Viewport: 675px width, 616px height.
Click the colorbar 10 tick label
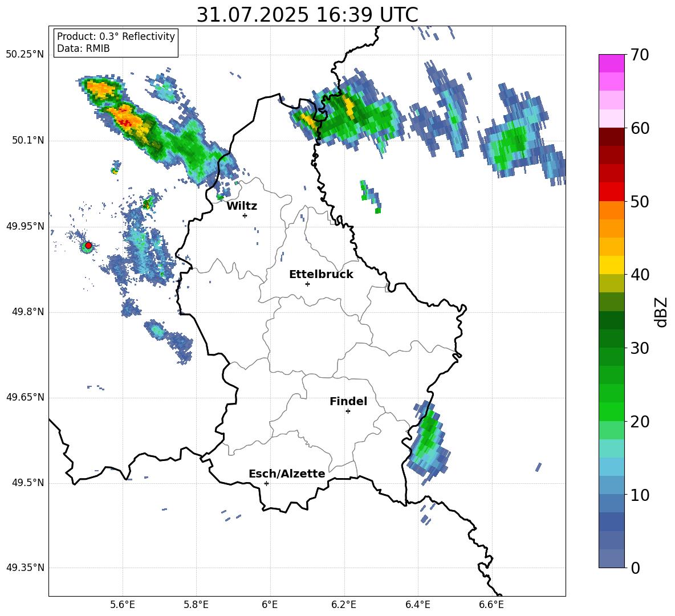click(640, 495)
